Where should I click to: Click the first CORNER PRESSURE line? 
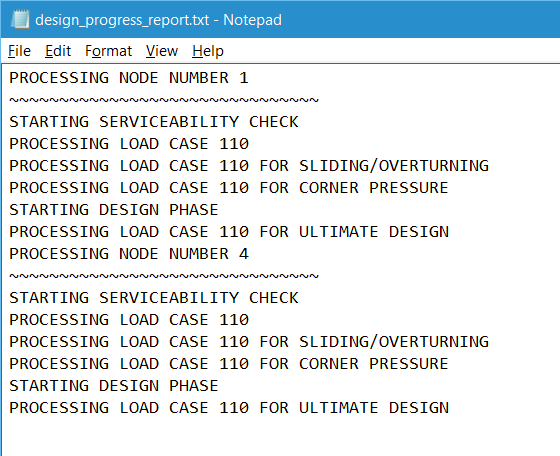[229, 188]
